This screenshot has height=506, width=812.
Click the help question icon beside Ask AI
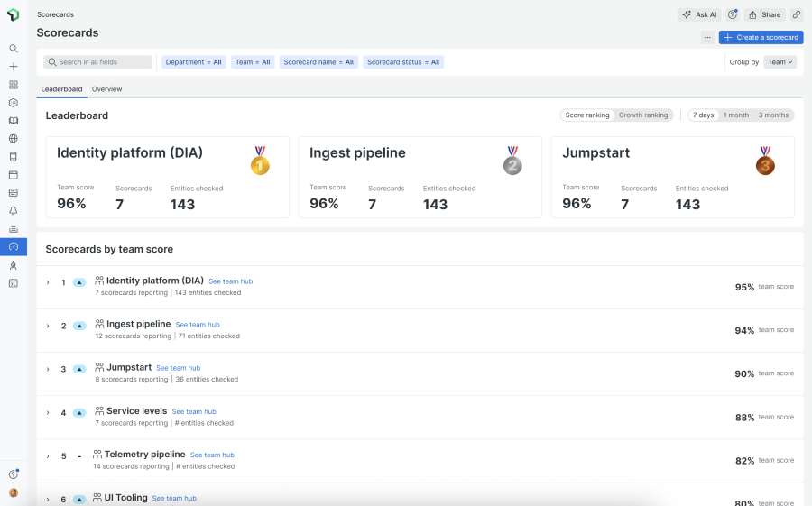[x=733, y=14]
